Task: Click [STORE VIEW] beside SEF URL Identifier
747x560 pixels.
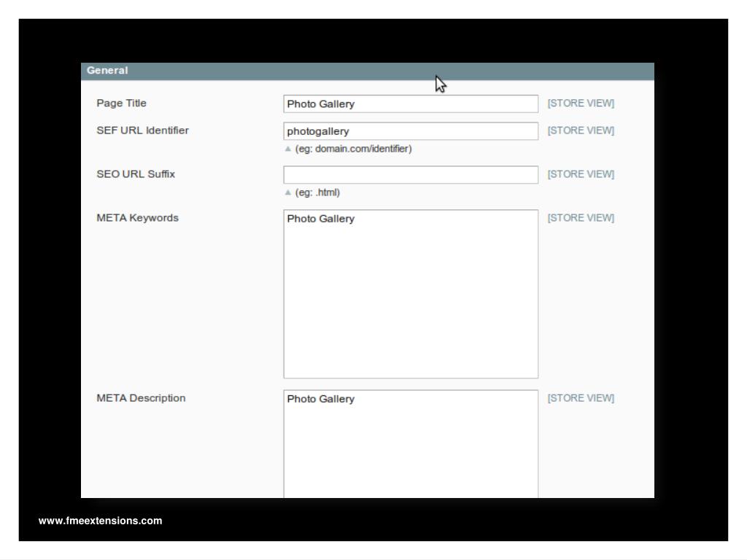Action: 581,131
